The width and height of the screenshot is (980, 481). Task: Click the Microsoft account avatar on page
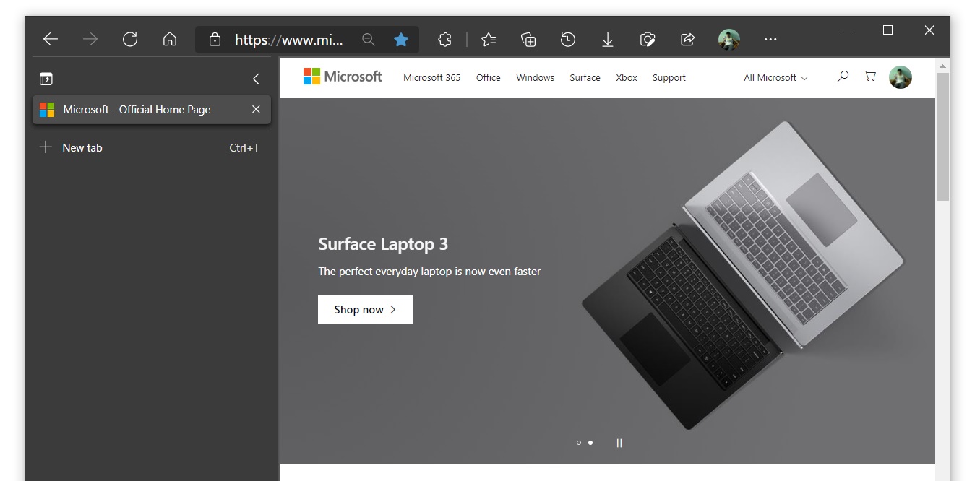[x=901, y=77]
